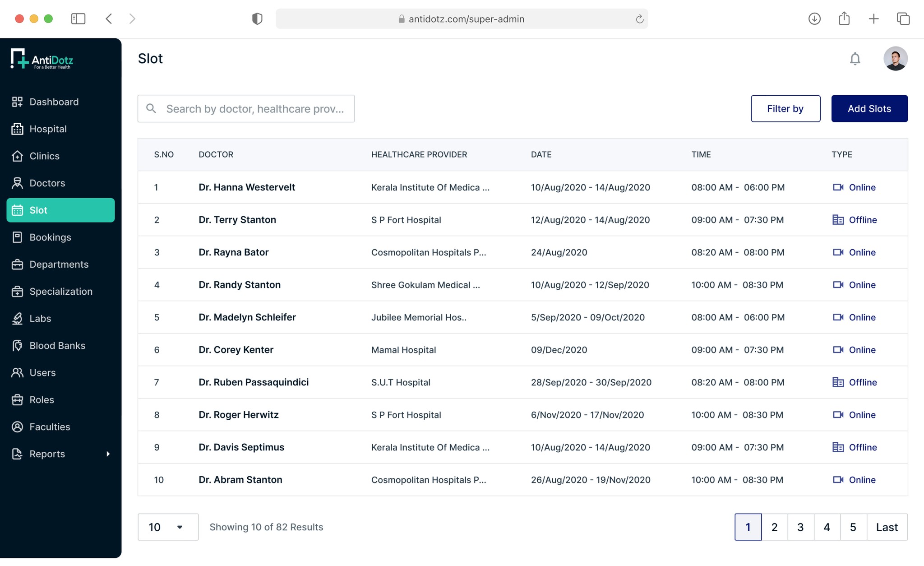Viewport: 924px width, 566px height.
Task: Click the Offline icon for Dr. Terry Stanton
Action: click(x=838, y=220)
